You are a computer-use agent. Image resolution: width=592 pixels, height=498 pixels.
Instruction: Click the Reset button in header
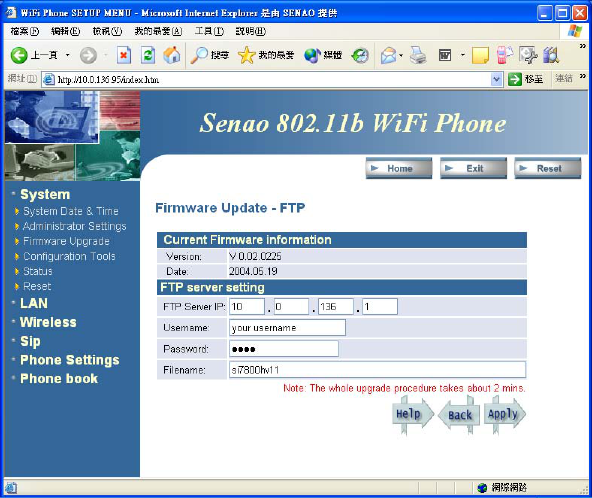[548, 168]
